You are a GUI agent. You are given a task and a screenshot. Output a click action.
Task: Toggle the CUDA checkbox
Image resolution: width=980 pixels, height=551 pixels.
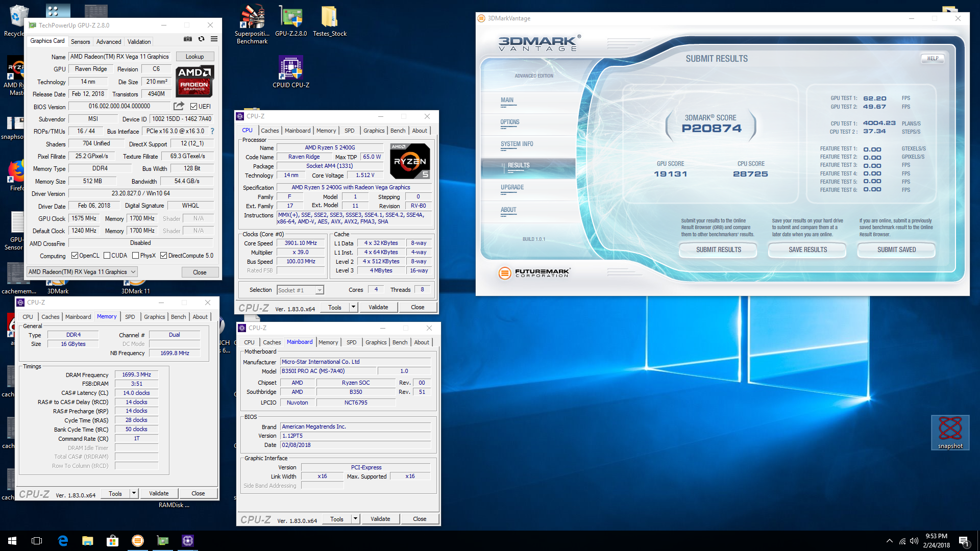107,256
